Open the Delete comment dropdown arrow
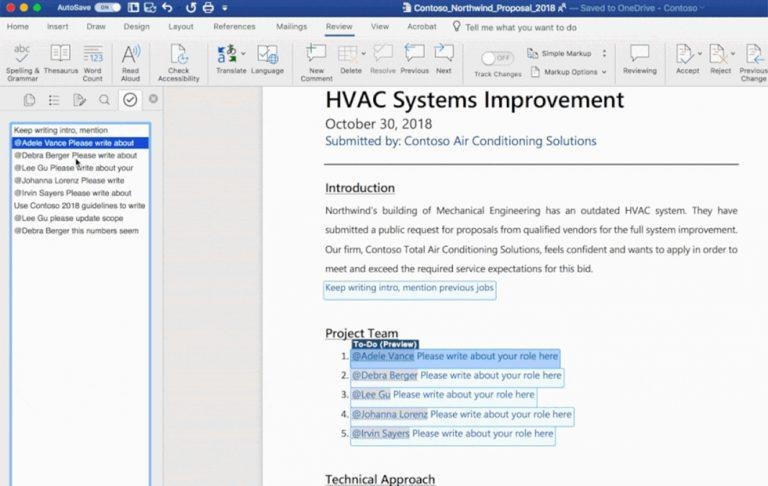 [363, 53]
